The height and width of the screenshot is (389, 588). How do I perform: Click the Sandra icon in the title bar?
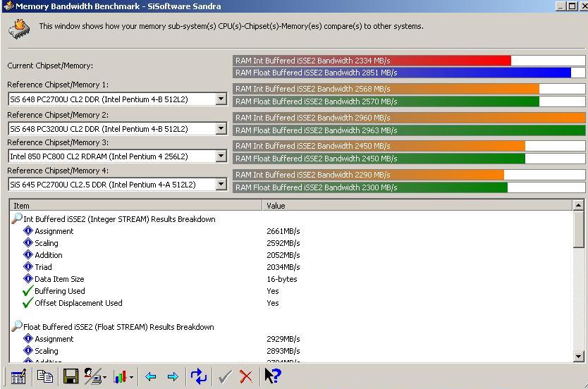pos(8,6)
